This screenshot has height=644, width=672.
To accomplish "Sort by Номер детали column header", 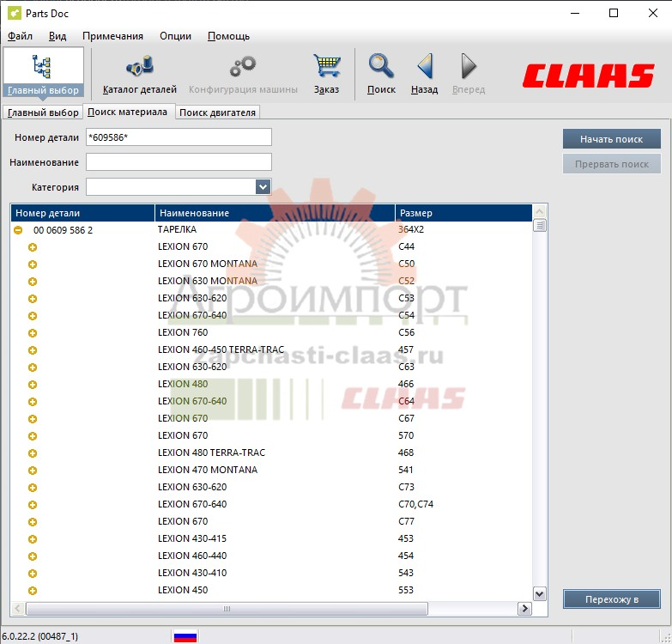I will tap(82, 213).
